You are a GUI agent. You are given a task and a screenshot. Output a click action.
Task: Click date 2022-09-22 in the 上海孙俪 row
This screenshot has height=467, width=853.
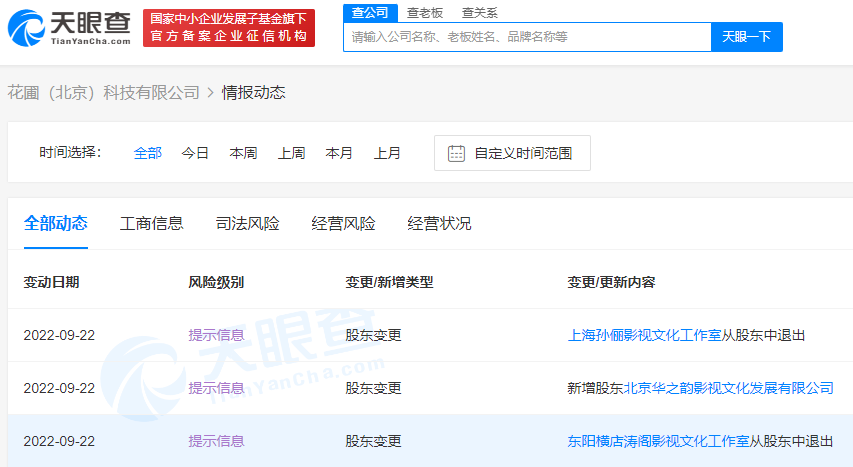tap(59, 335)
